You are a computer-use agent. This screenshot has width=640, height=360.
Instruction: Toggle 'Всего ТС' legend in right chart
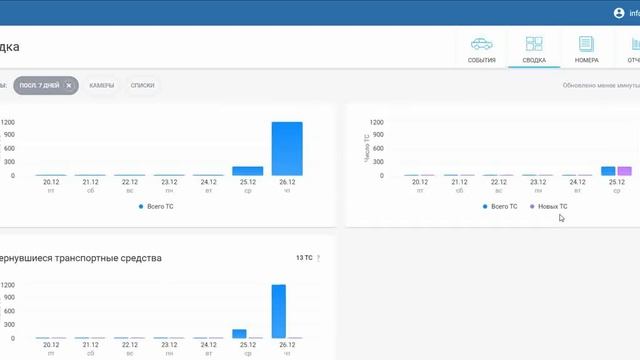point(500,207)
